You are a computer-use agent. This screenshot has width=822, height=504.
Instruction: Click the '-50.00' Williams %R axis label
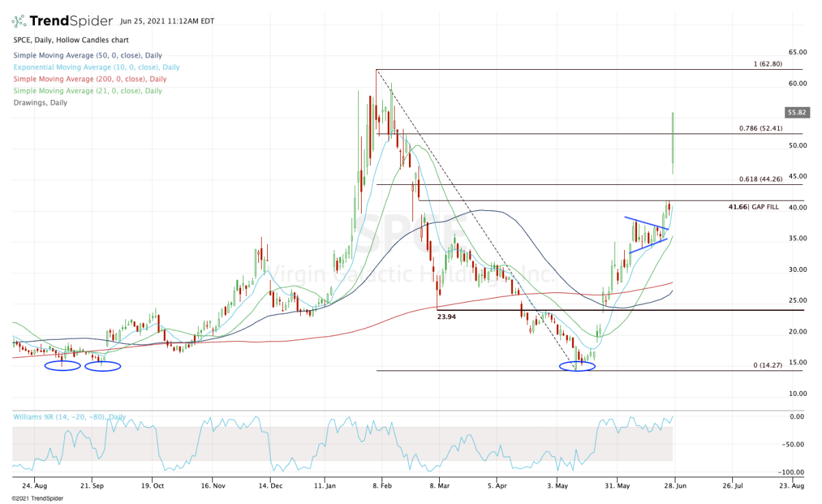(795, 444)
